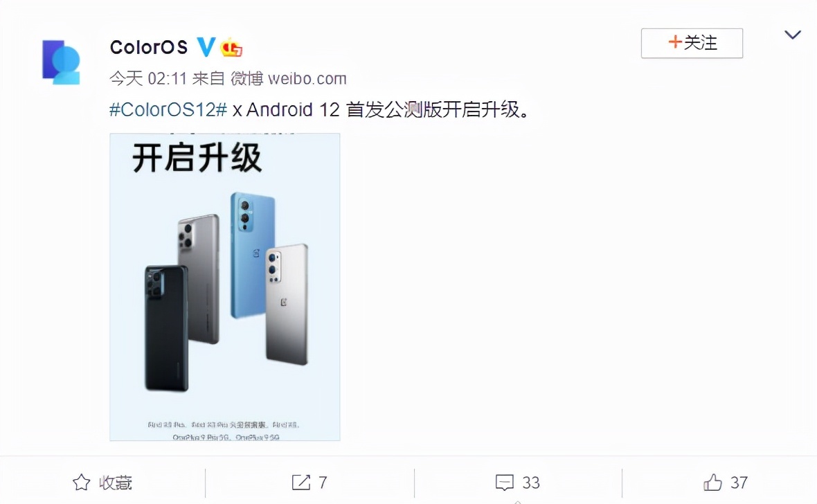The height and width of the screenshot is (504, 817).
Task: Like the post with thumbs-up icon
Action: click(x=712, y=483)
